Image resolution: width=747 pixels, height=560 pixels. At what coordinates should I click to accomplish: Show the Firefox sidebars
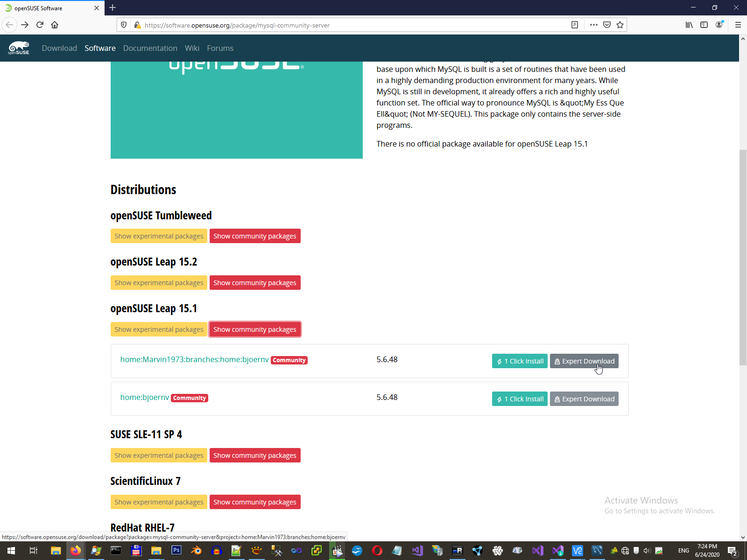coord(704,25)
